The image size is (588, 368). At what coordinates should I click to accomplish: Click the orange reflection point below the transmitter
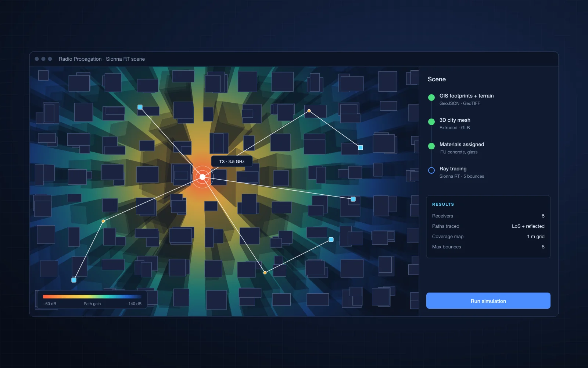click(265, 273)
